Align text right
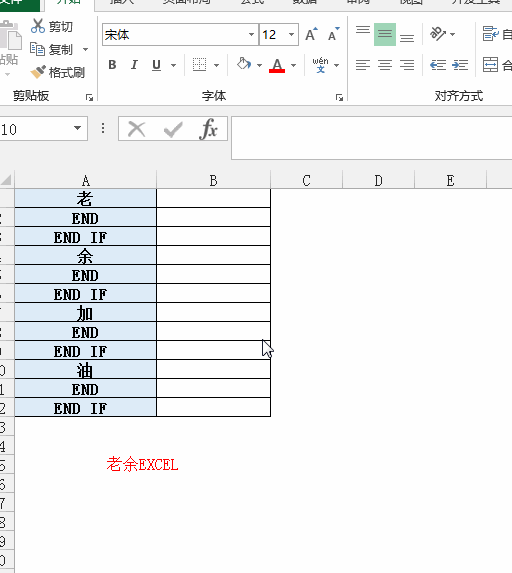 coord(407,65)
